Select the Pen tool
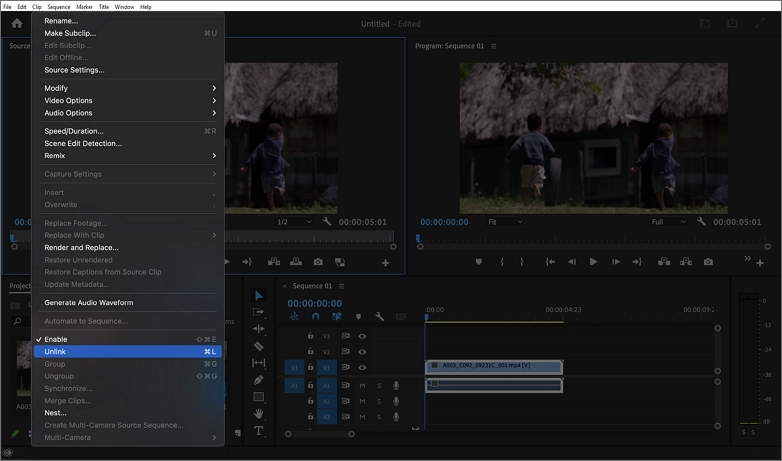Screen dimensions: 782x461 click(x=258, y=380)
